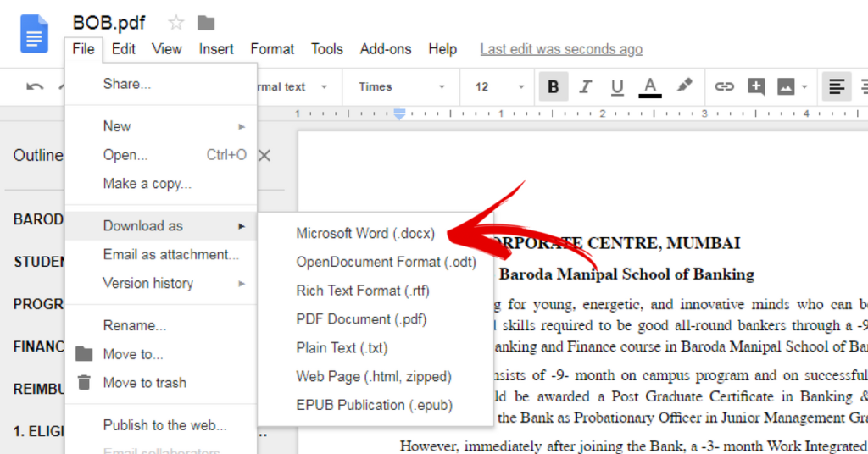Open the Edit menu
The width and height of the screenshot is (868, 454).
(123, 49)
